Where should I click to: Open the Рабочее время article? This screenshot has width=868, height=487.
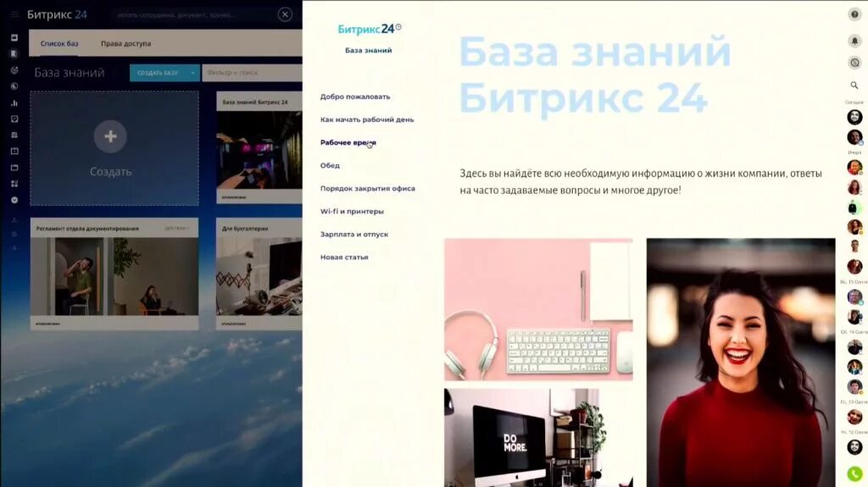[x=348, y=142]
